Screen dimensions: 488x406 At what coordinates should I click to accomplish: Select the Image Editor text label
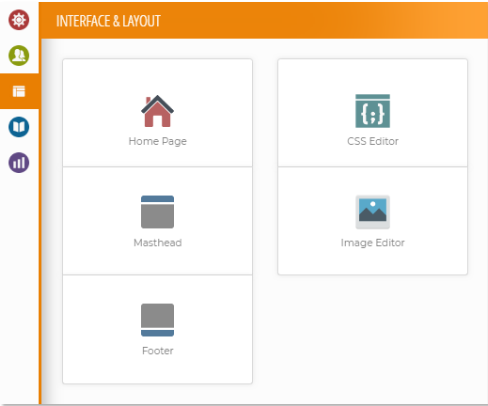click(373, 243)
